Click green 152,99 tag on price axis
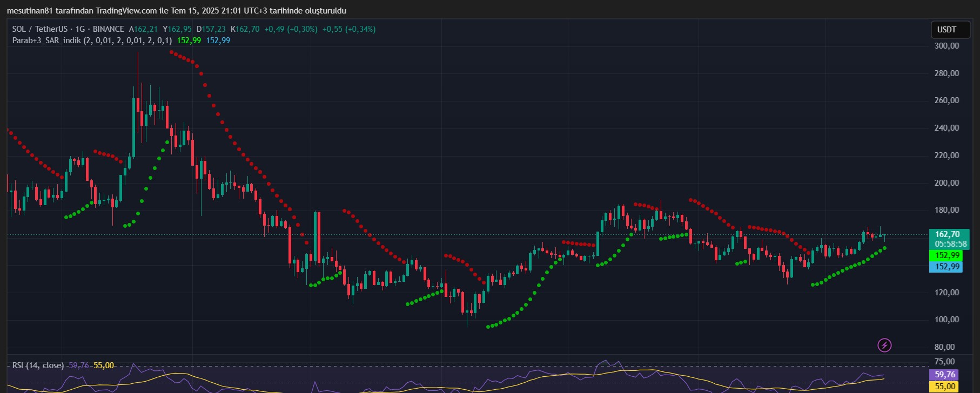This screenshot has height=393, width=980. pyautogui.click(x=946, y=255)
